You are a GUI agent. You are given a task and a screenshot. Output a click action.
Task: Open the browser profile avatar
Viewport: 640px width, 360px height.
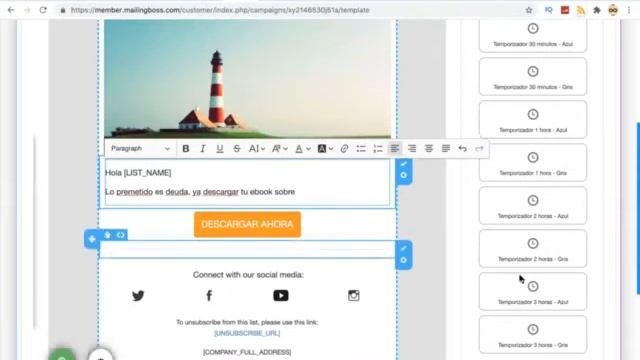(613, 10)
